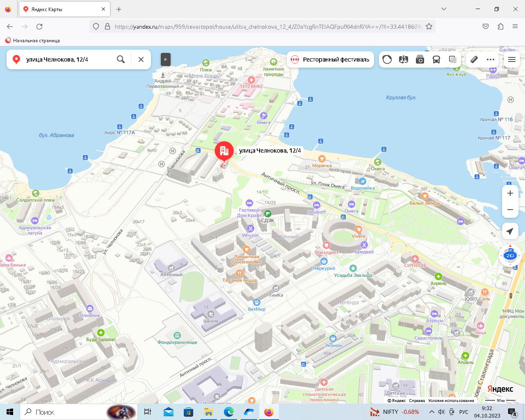Zoom out with the minus button
Viewport: 525px width, 420px height.
click(x=510, y=210)
